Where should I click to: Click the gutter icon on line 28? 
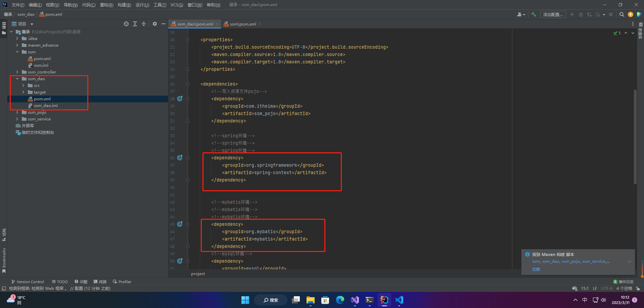point(180,99)
